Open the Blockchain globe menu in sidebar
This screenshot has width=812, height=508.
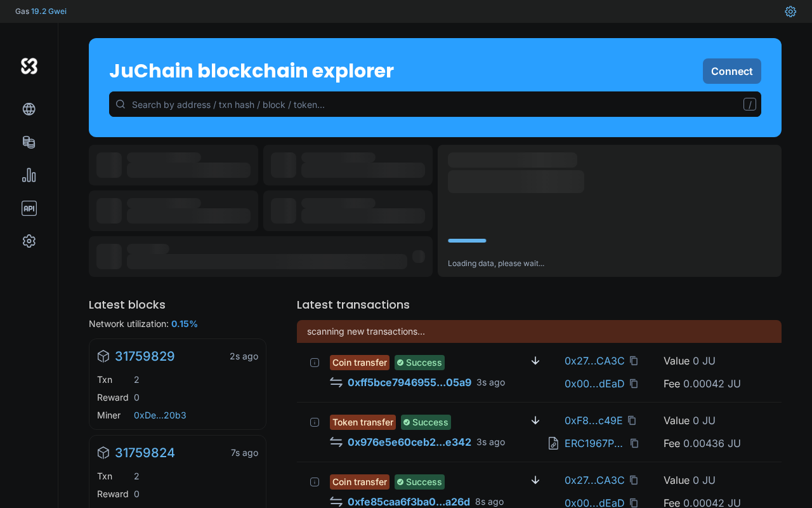29,109
